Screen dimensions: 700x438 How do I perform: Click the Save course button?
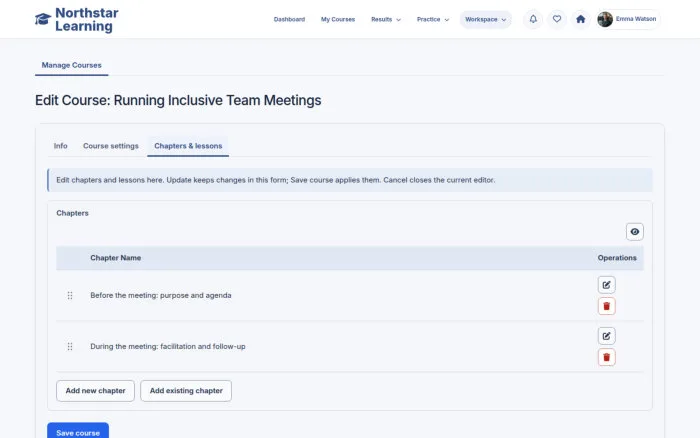[78, 432]
